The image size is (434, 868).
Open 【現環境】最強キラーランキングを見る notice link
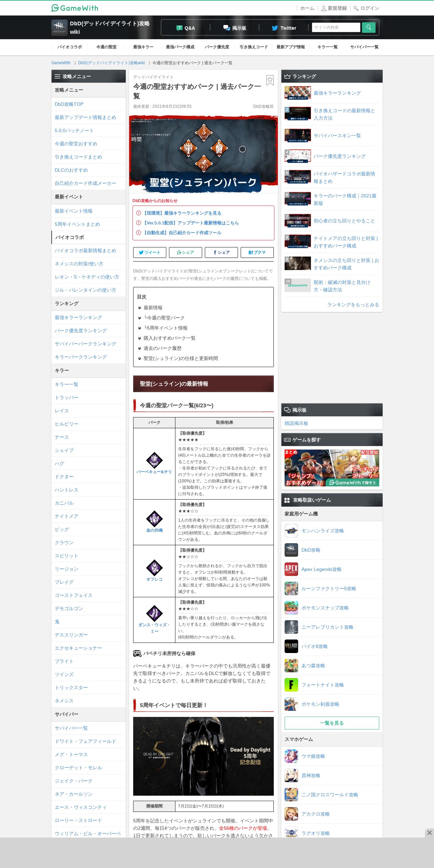183,213
